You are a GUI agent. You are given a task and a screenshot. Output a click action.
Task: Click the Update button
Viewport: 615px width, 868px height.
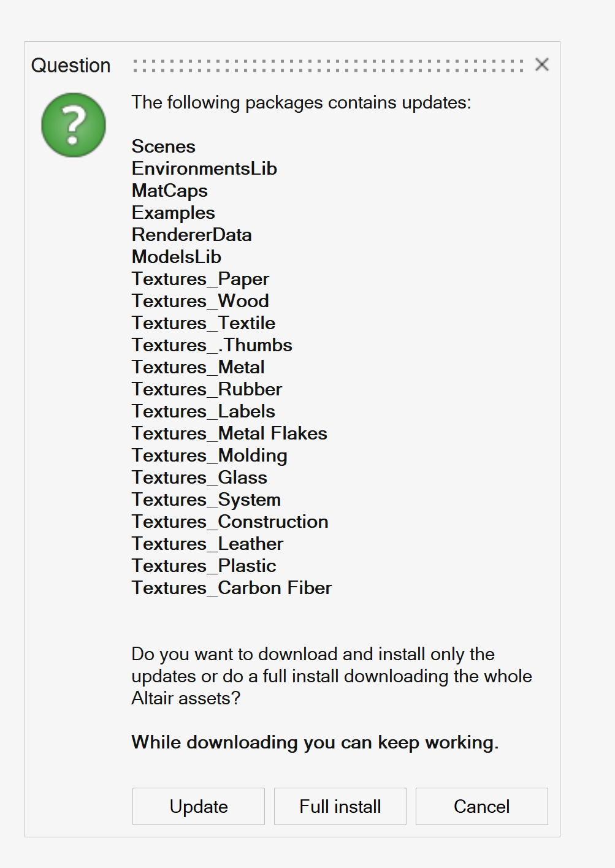tap(197, 806)
